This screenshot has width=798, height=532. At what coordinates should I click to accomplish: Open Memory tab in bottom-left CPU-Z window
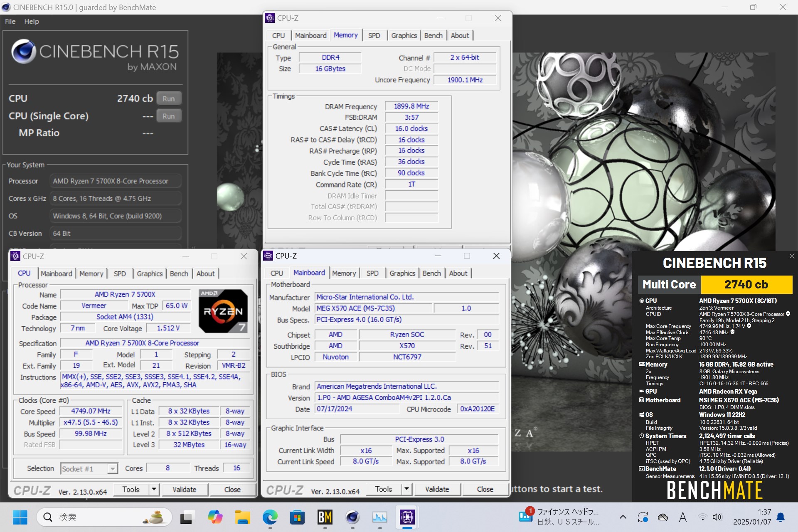click(x=91, y=274)
